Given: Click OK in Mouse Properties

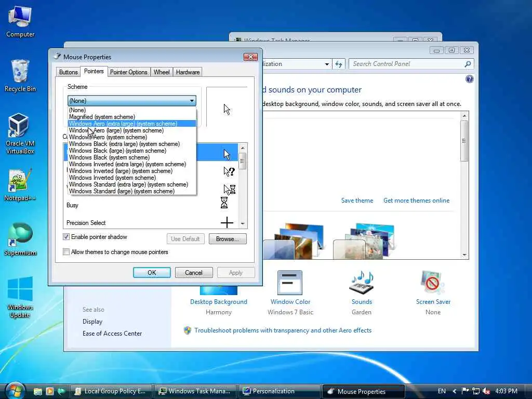Looking at the screenshot, I should point(152,272).
